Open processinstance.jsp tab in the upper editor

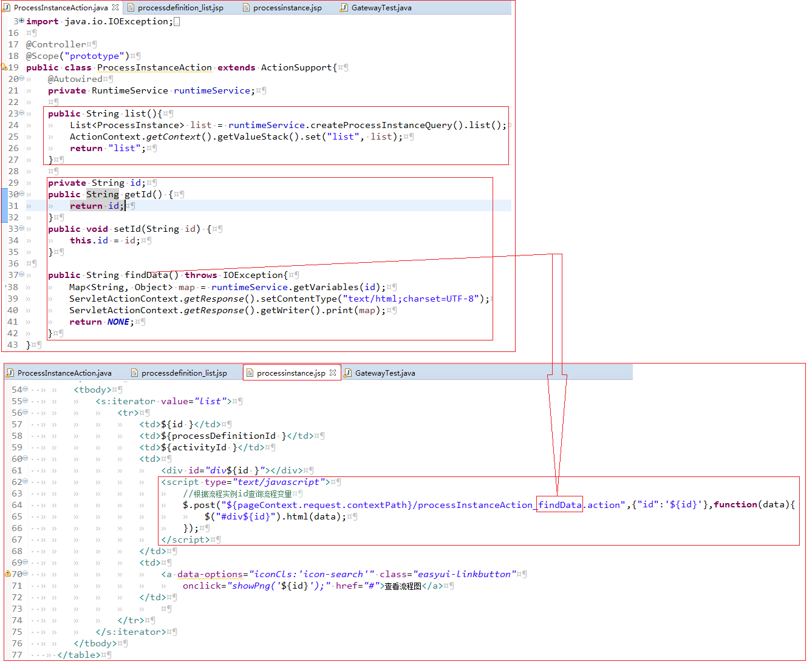[x=287, y=8]
